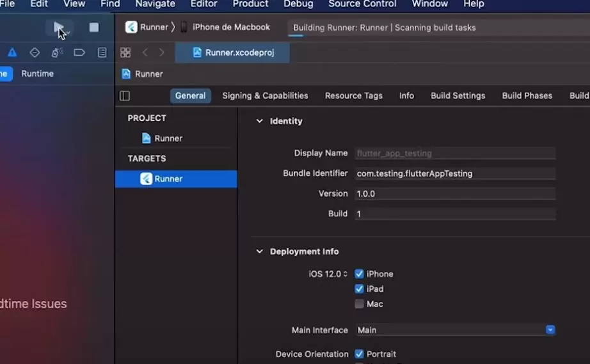This screenshot has width=590, height=364.
Task: Open the General tab
Action: [x=191, y=96]
